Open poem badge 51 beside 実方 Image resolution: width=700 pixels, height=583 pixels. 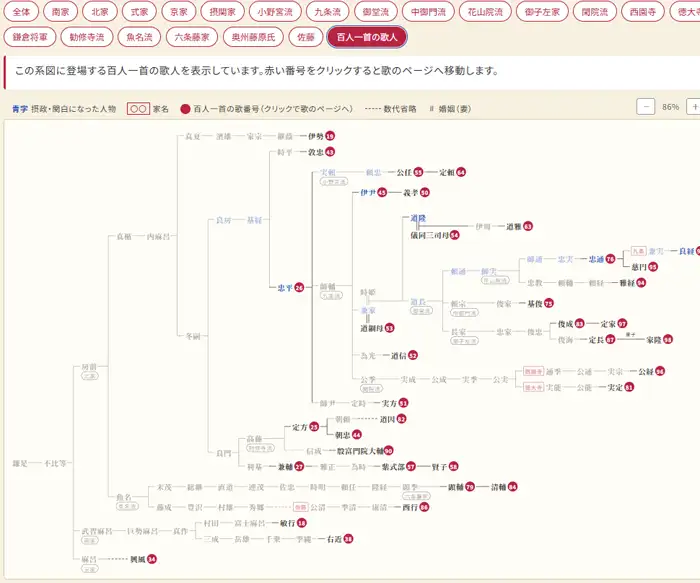coord(403,403)
